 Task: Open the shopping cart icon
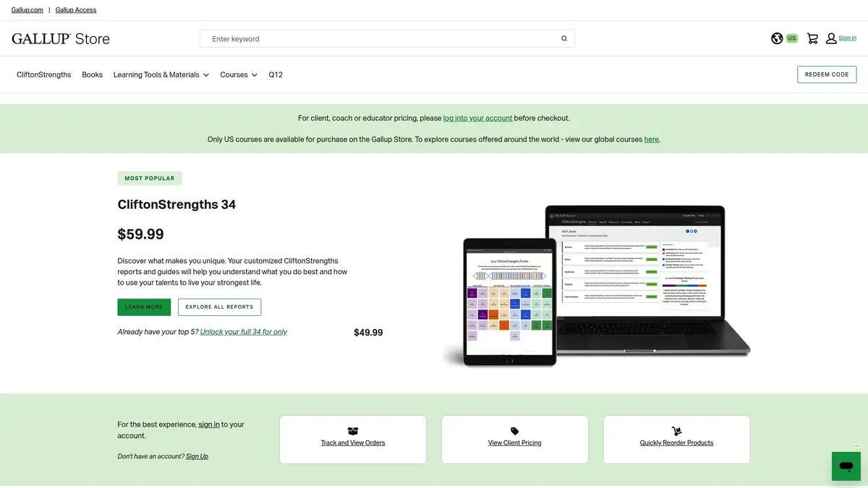[x=812, y=38]
